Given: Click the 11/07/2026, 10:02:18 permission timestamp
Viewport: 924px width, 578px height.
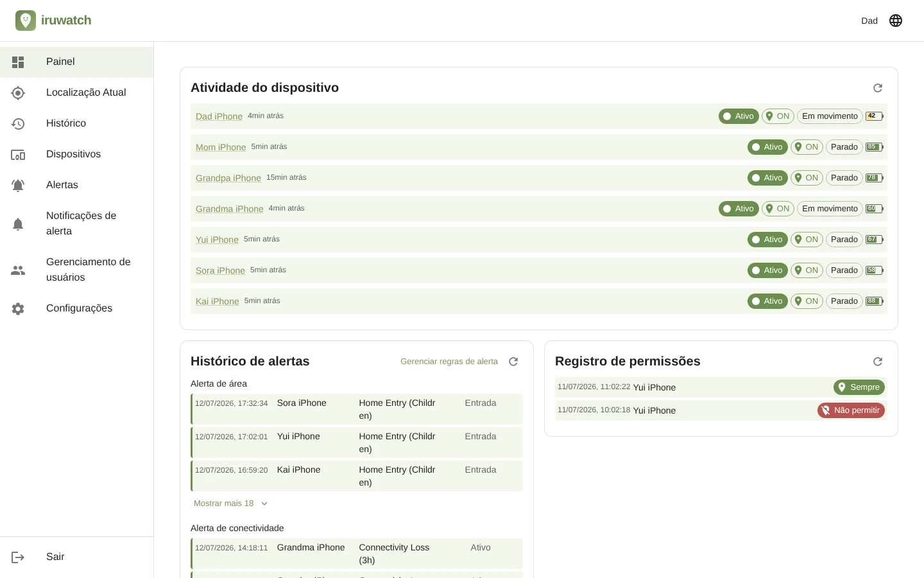Looking at the screenshot, I should pos(594,410).
